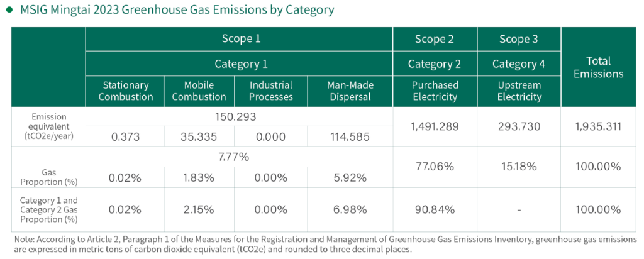The image size is (644, 259).
Task: Select the Mobile Combustion value 2.15%
Action: 199,210
